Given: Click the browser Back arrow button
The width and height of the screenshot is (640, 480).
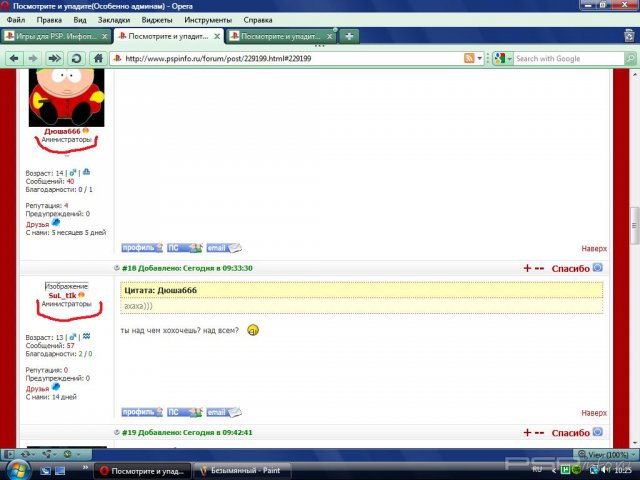Looking at the screenshot, I should (x=14, y=59).
